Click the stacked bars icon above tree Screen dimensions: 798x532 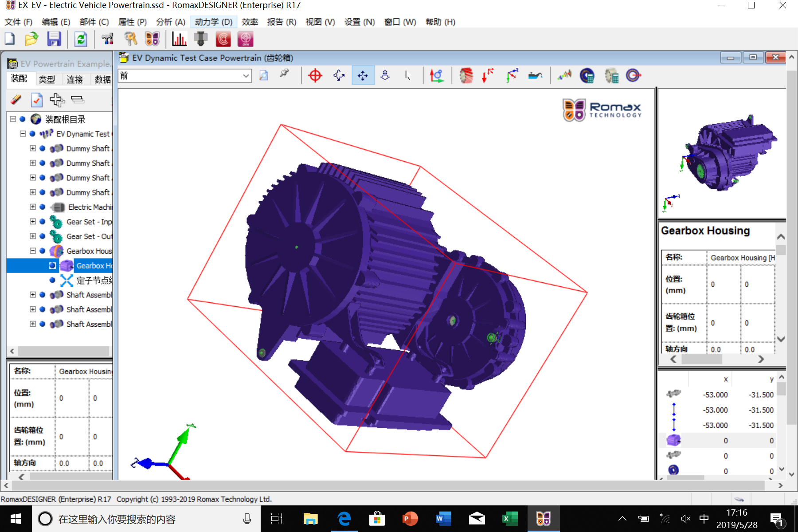[x=78, y=100]
